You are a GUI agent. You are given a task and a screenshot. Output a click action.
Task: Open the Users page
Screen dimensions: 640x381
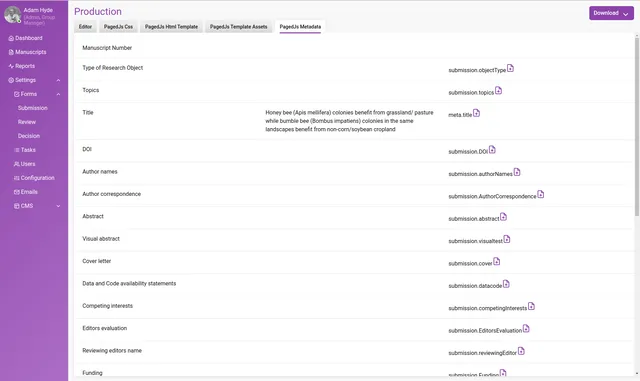coord(28,164)
